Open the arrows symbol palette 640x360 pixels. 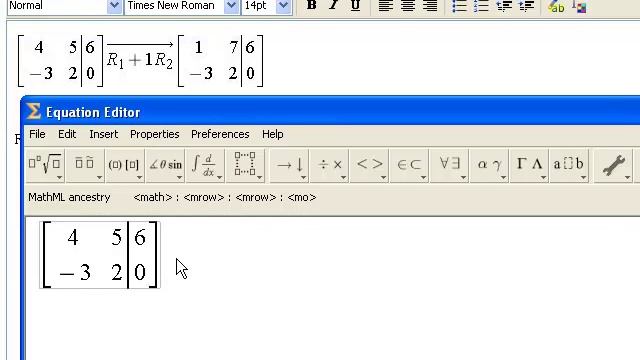289,165
